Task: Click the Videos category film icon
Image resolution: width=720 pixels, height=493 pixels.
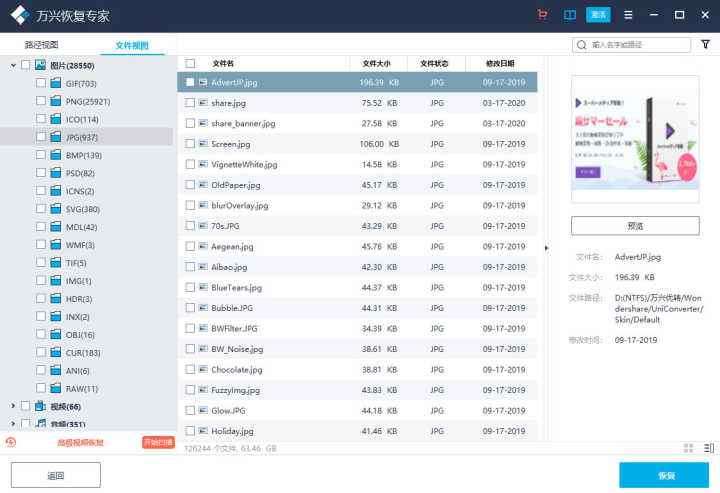Action: [x=40, y=406]
